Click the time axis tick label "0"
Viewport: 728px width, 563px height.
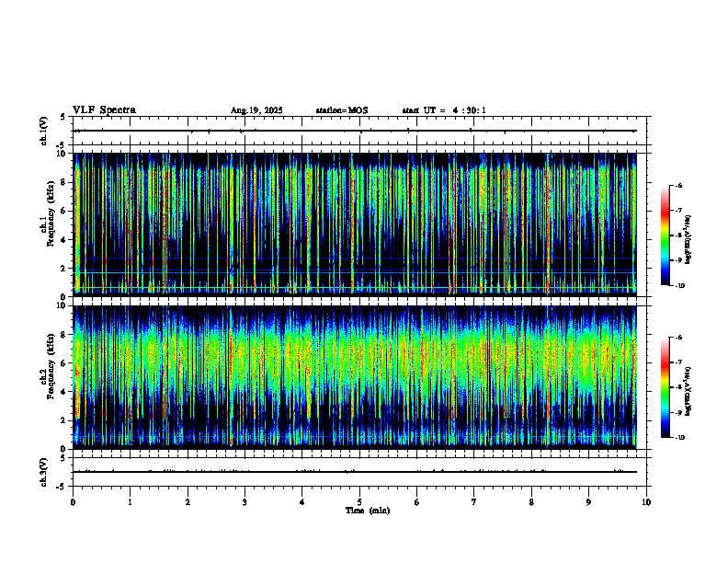[73, 502]
